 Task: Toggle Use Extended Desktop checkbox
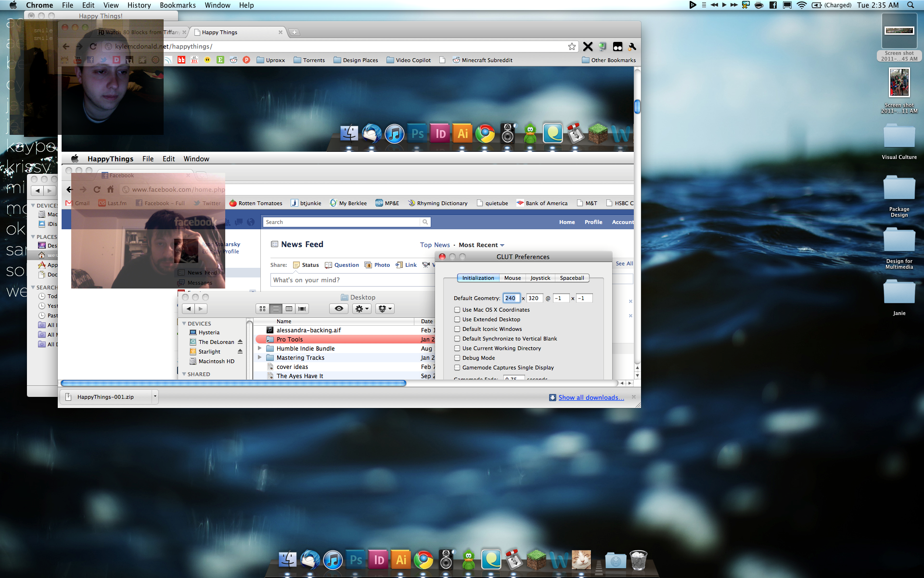pyautogui.click(x=457, y=319)
